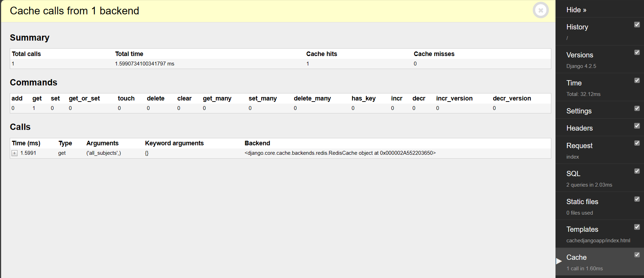Click the Total calls column header
The image size is (644, 278).
click(x=26, y=54)
